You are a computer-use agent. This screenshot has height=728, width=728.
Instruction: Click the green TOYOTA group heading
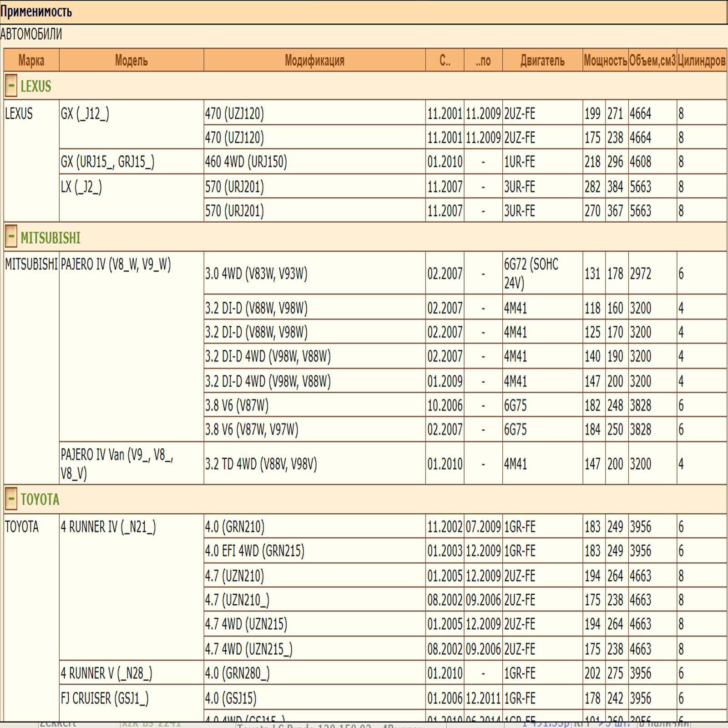tap(40, 500)
